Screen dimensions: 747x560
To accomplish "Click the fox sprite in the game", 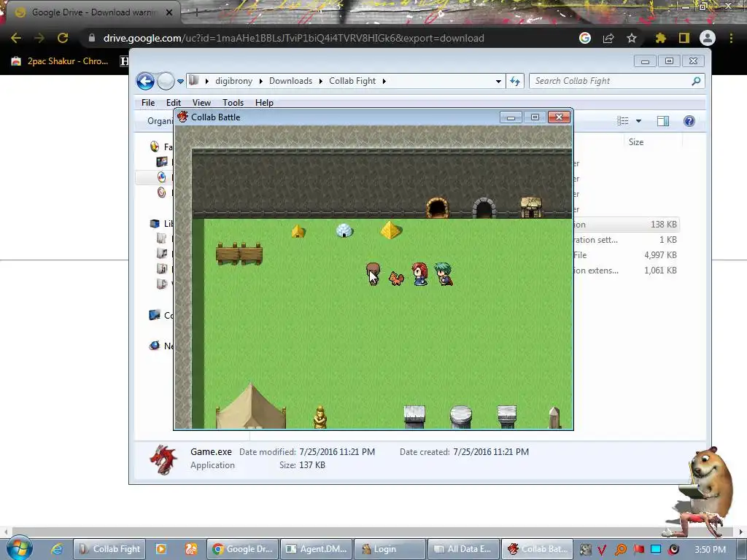I will (396, 278).
